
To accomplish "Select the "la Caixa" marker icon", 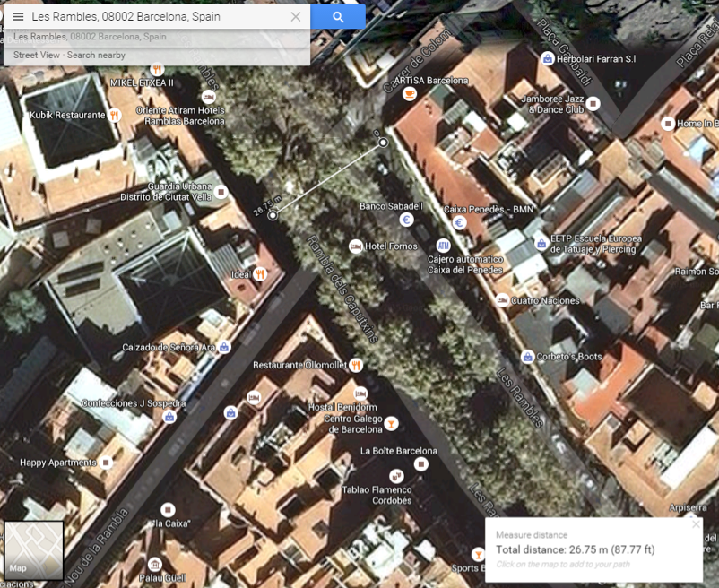I will tap(168, 510).
